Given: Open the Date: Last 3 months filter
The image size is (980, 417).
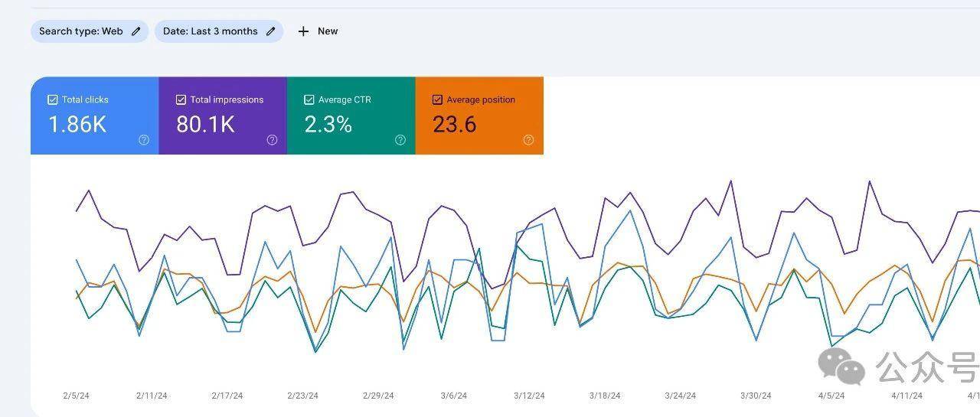Looking at the screenshot, I should pyautogui.click(x=219, y=31).
